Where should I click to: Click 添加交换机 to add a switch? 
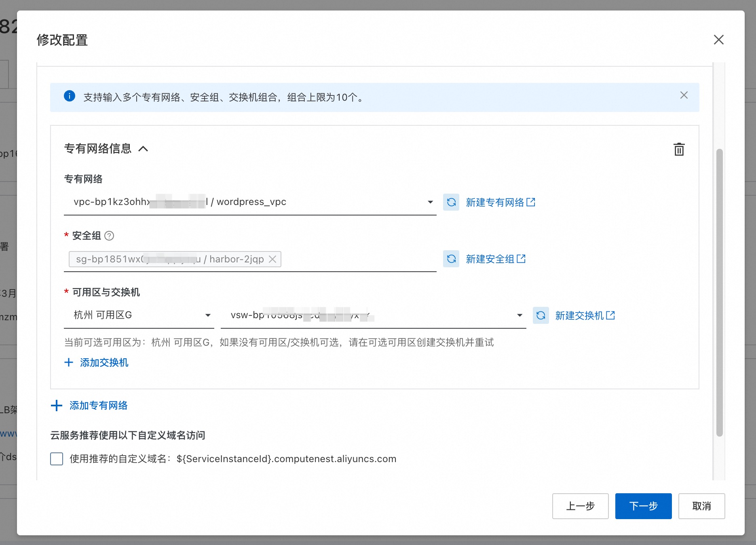[96, 363]
